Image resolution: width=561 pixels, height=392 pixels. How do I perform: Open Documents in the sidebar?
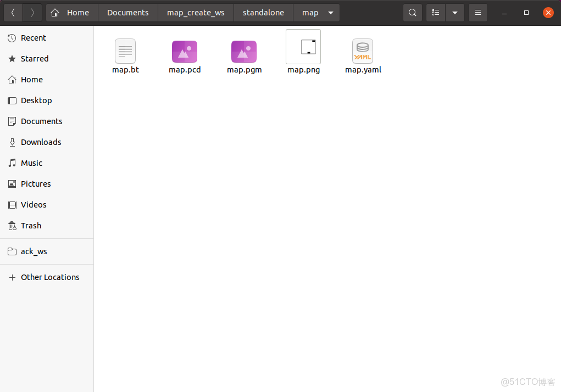(47, 121)
